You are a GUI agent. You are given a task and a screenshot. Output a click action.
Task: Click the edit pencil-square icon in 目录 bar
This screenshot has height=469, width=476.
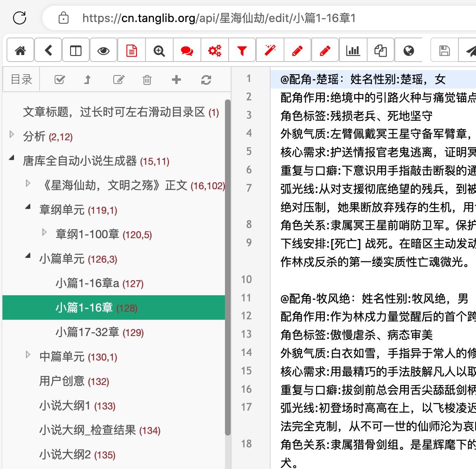click(119, 80)
